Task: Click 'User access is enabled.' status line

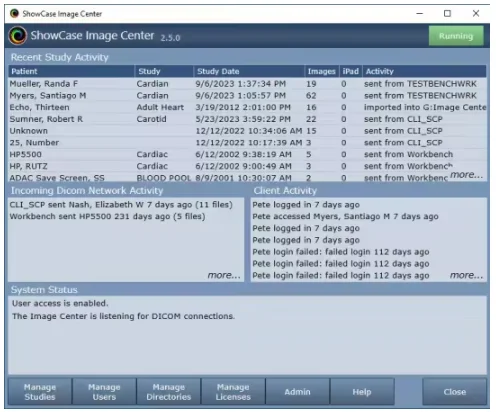Action: pos(60,303)
